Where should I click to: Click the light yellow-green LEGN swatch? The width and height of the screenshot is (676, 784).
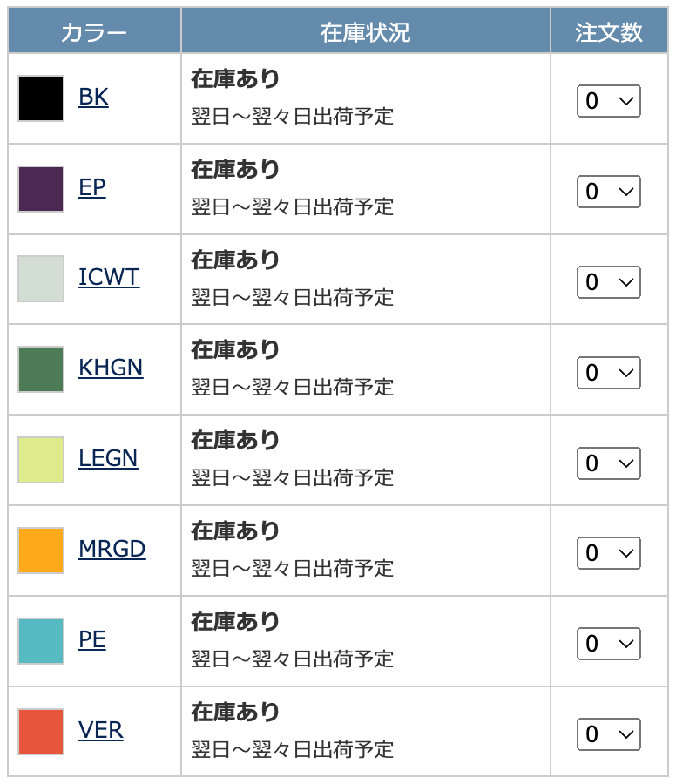pyautogui.click(x=41, y=460)
